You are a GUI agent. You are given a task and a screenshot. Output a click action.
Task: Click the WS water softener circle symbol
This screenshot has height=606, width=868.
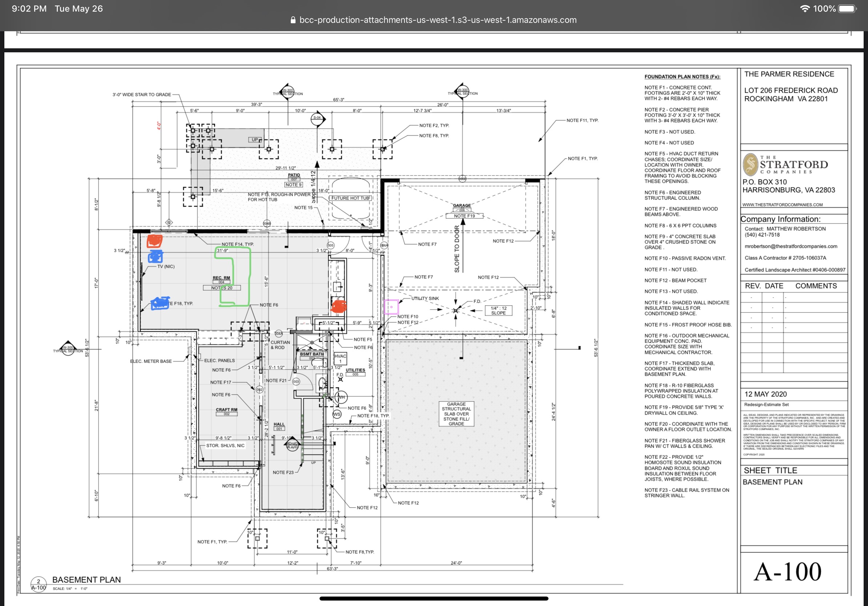pyautogui.click(x=337, y=415)
